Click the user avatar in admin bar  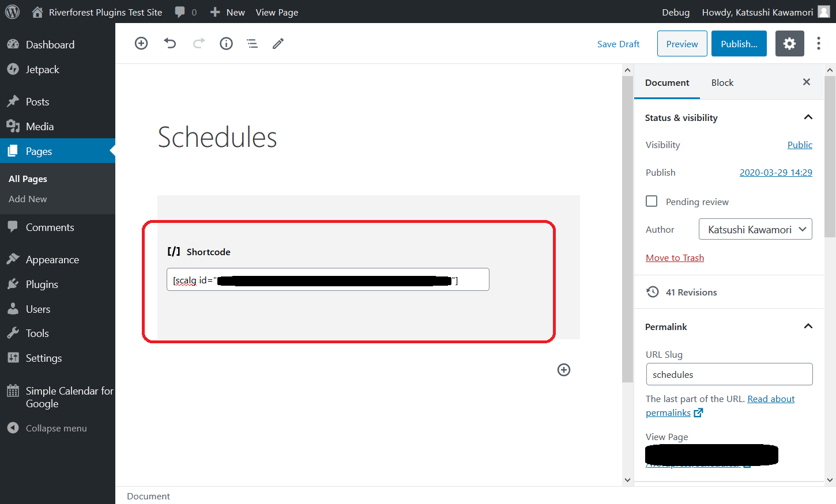click(x=824, y=12)
